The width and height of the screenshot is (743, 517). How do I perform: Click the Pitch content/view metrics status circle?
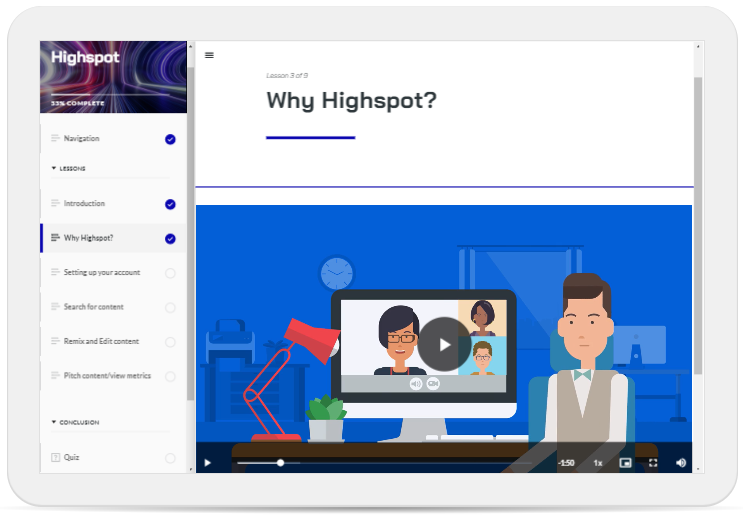[x=170, y=377]
